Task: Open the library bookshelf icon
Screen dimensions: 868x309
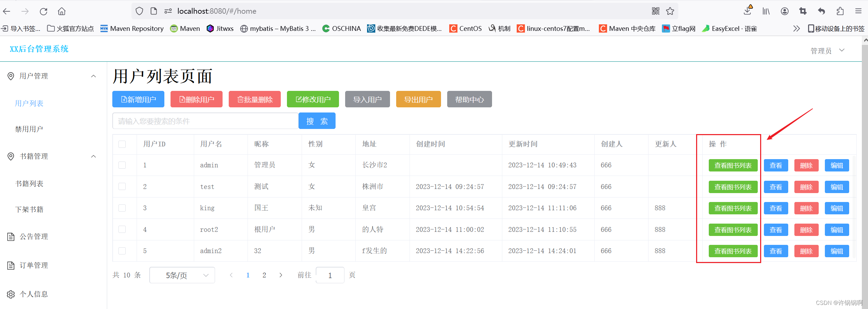Action: pos(766,11)
